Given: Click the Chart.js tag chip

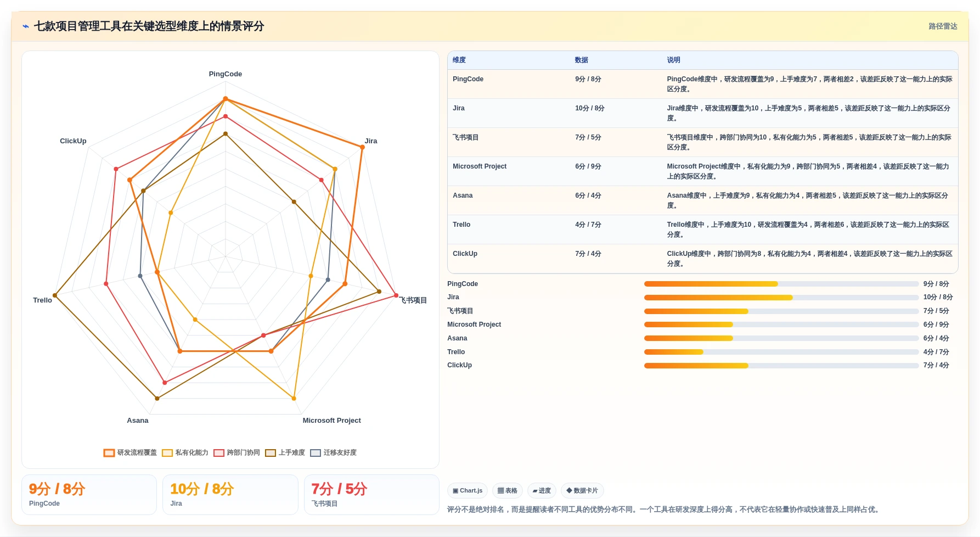Looking at the screenshot, I should click(x=468, y=491).
